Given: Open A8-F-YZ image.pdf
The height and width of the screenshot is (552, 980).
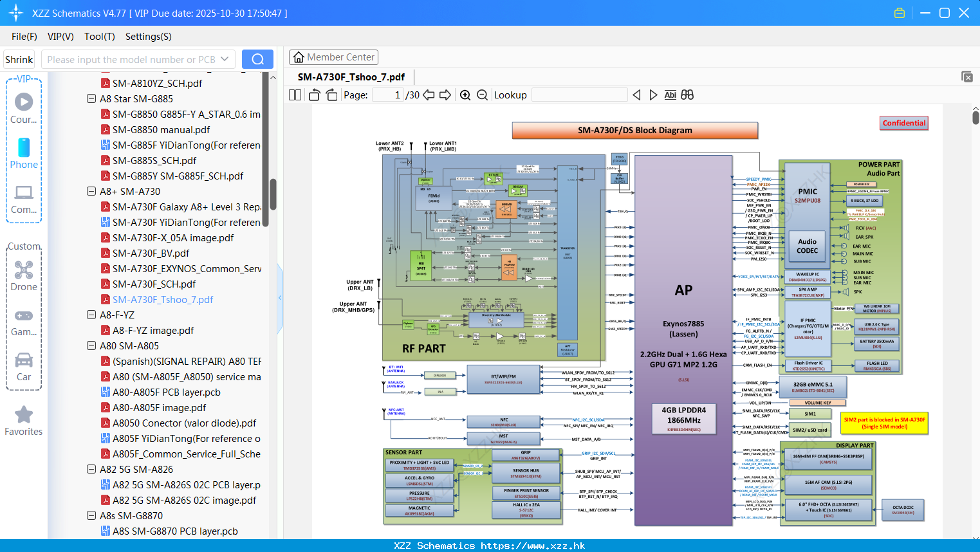Looking at the screenshot, I should tap(153, 330).
